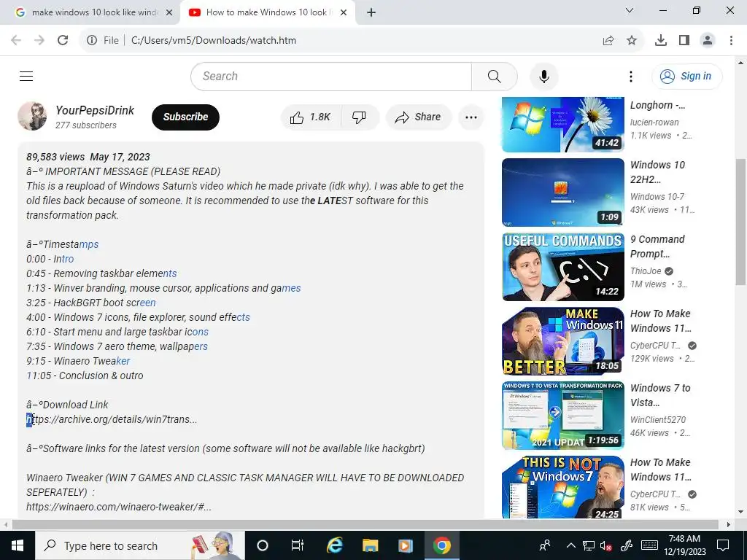Screen dimensions: 747x560
Task: Like the video with thumbs up
Action: pyautogui.click(x=311, y=117)
